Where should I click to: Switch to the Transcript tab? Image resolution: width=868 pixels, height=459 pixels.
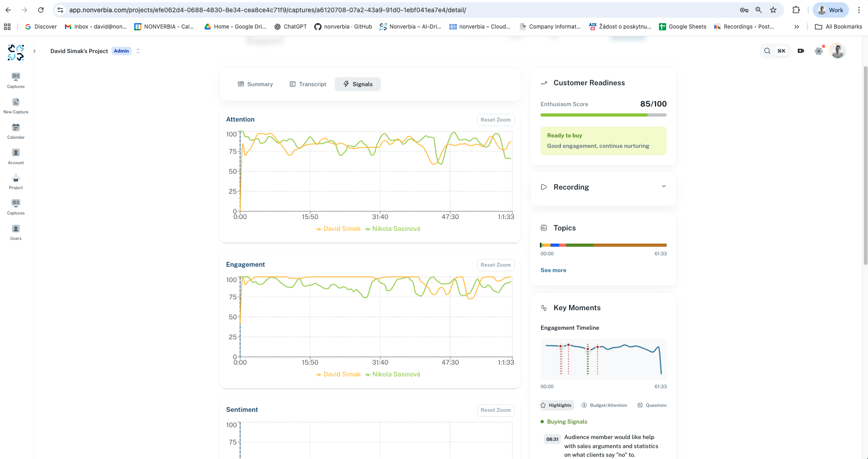[x=308, y=84]
